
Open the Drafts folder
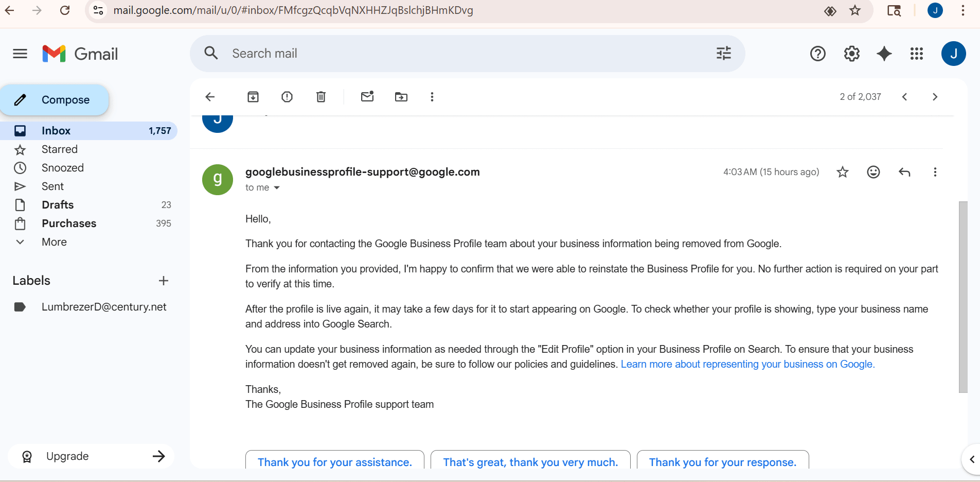tap(88, 205)
